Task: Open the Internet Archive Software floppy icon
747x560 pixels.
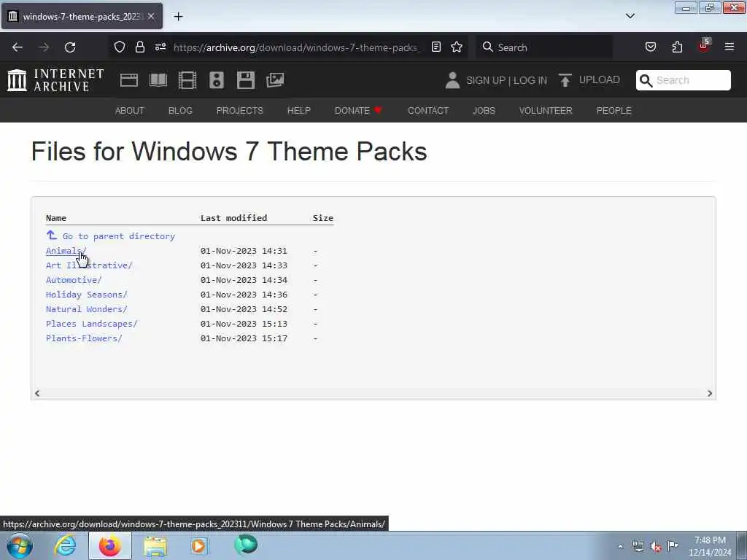Action: point(245,80)
